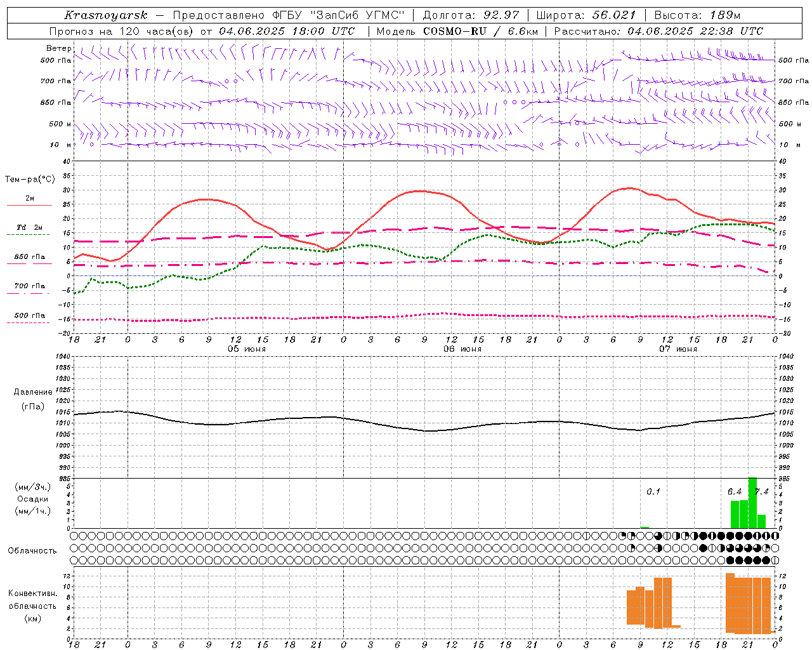Click the '6.4' precipitation amount value

(734, 491)
